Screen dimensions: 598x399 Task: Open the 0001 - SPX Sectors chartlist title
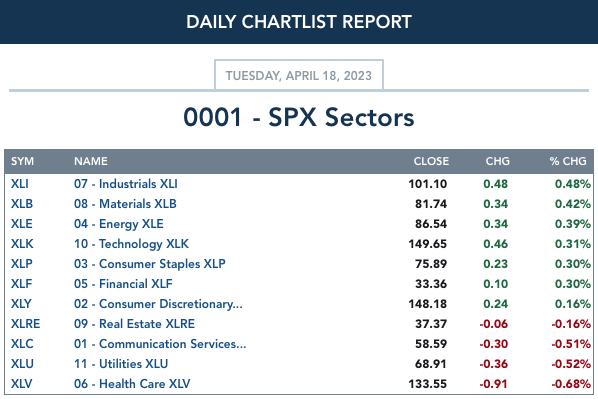[299, 117]
